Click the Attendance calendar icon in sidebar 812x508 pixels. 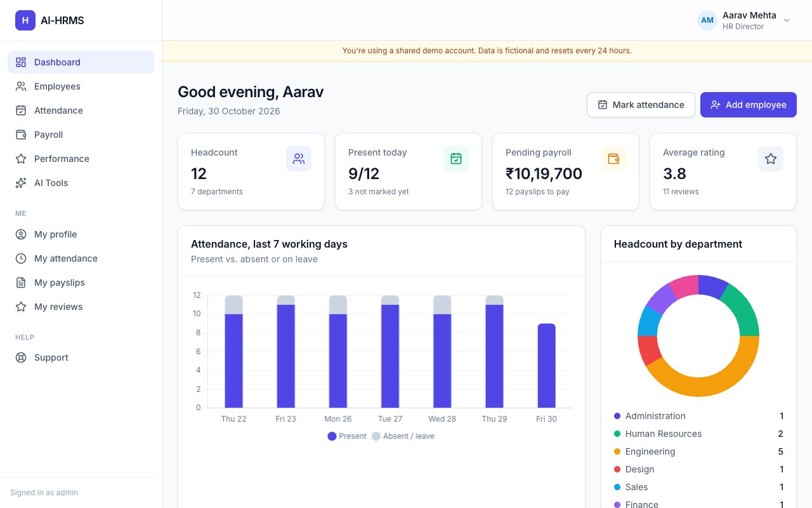tap(21, 110)
